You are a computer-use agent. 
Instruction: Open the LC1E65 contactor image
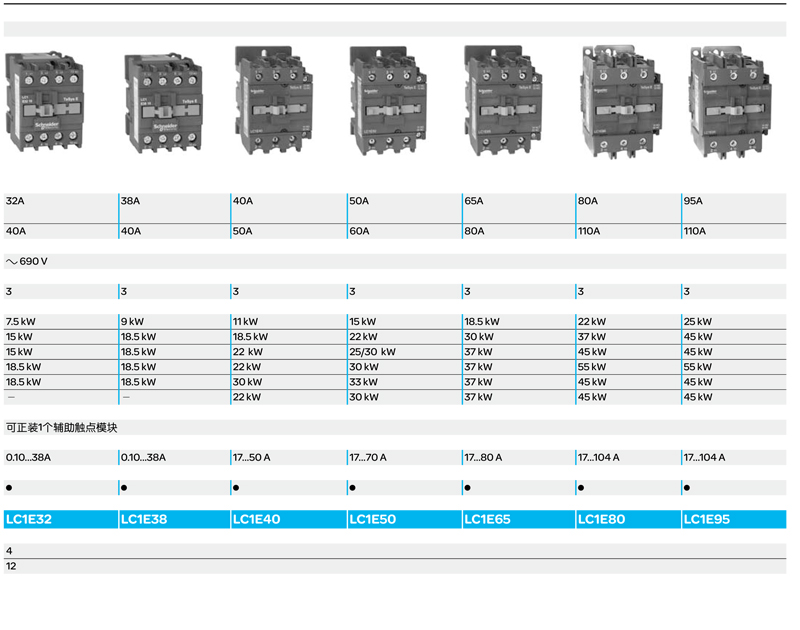[x=503, y=100]
